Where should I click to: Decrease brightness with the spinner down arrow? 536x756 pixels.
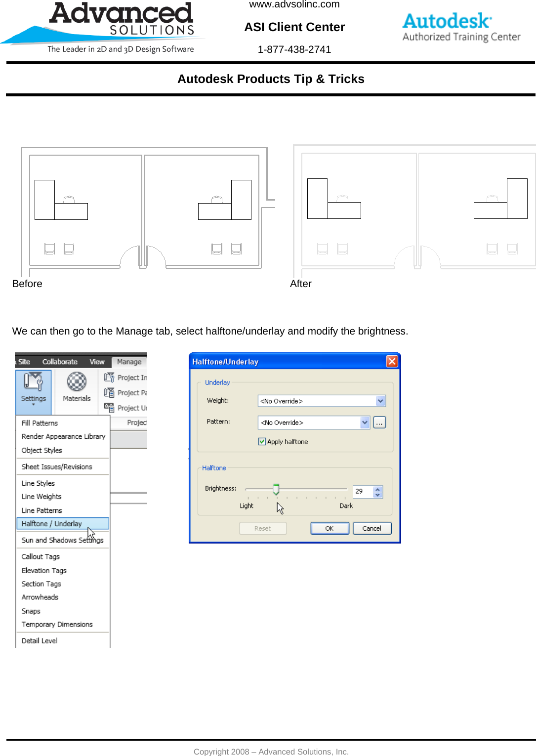pos(378,495)
